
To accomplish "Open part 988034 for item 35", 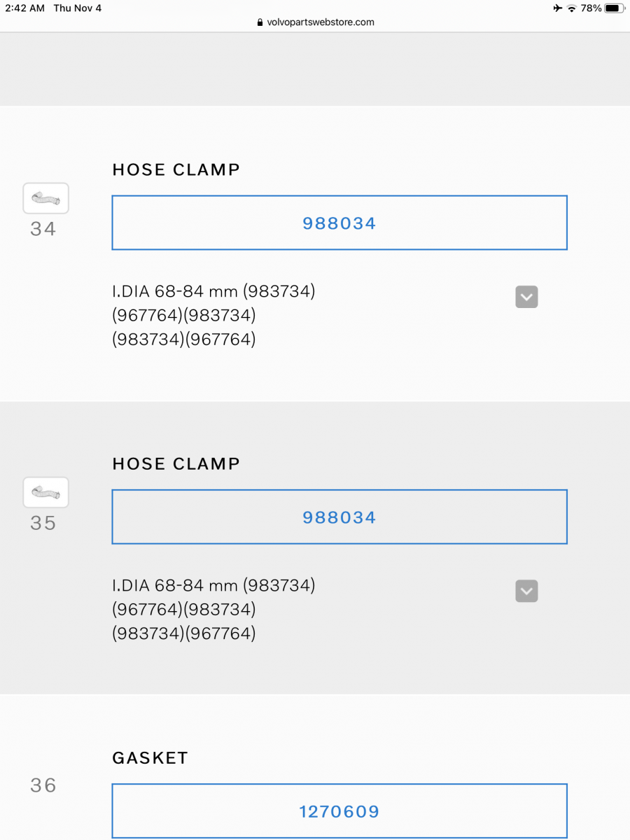I will click(339, 517).
